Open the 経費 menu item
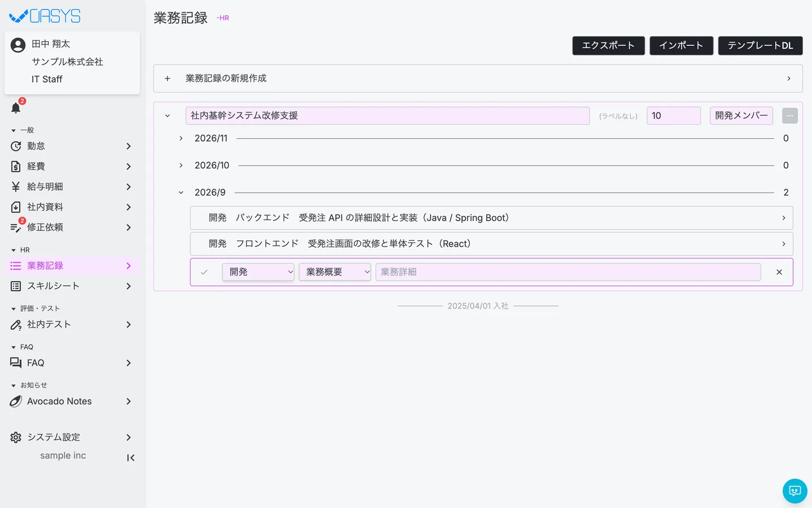 pos(72,167)
